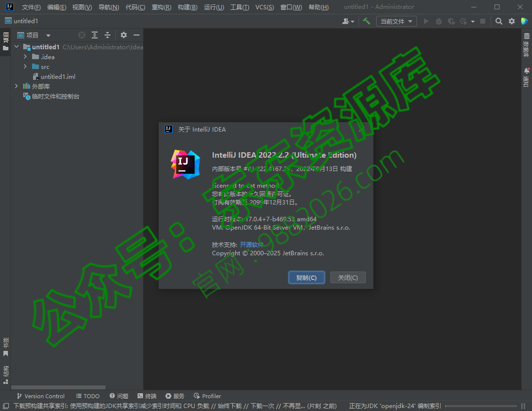This screenshot has width=532, height=411.
Task: Open search with the magnifier icon
Action: (x=498, y=21)
